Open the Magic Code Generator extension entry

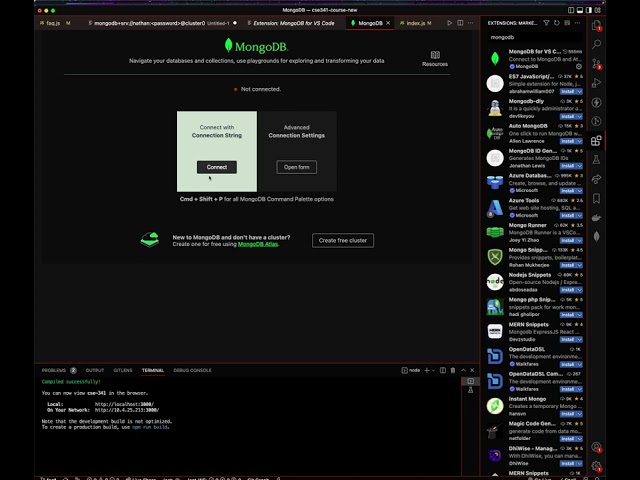534,431
